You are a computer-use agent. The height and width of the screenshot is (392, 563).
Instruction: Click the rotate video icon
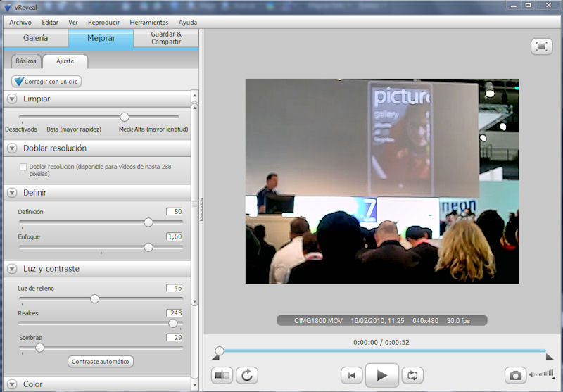point(247,376)
